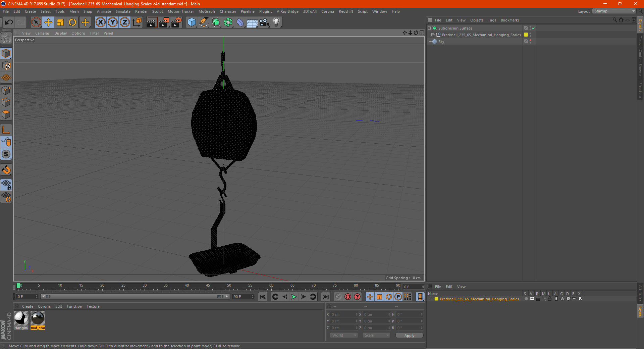
Task: Click Object Manager search magnifier icon
Action: point(614,20)
